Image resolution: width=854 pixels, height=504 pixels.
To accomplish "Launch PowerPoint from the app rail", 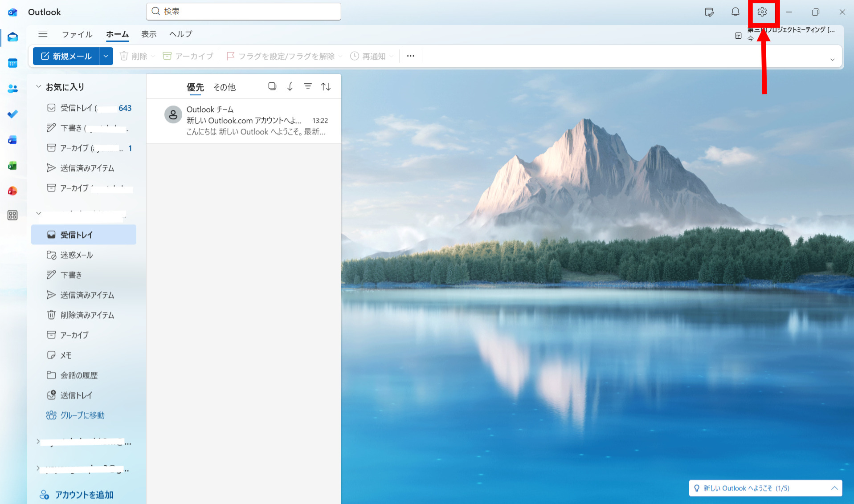I will 12,191.
